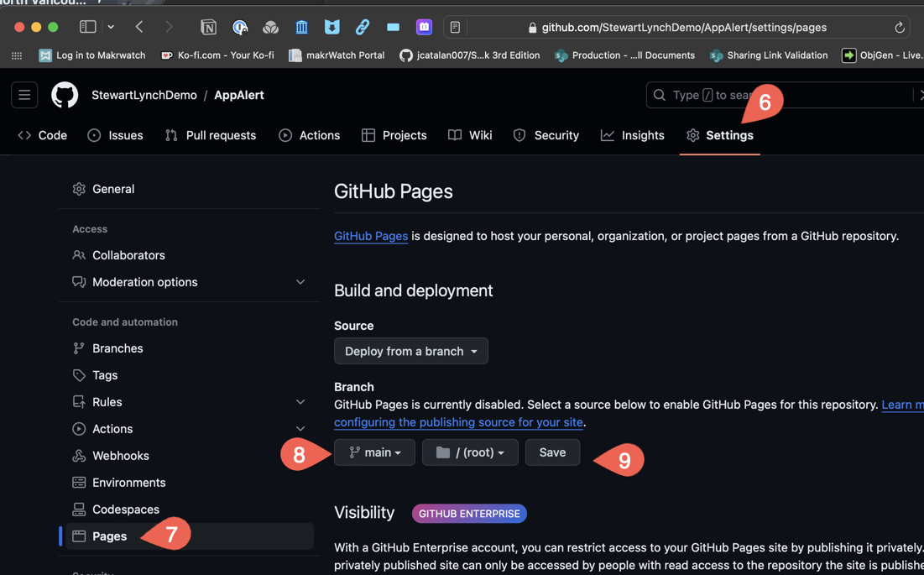Open the blue trash can extension

302,27
